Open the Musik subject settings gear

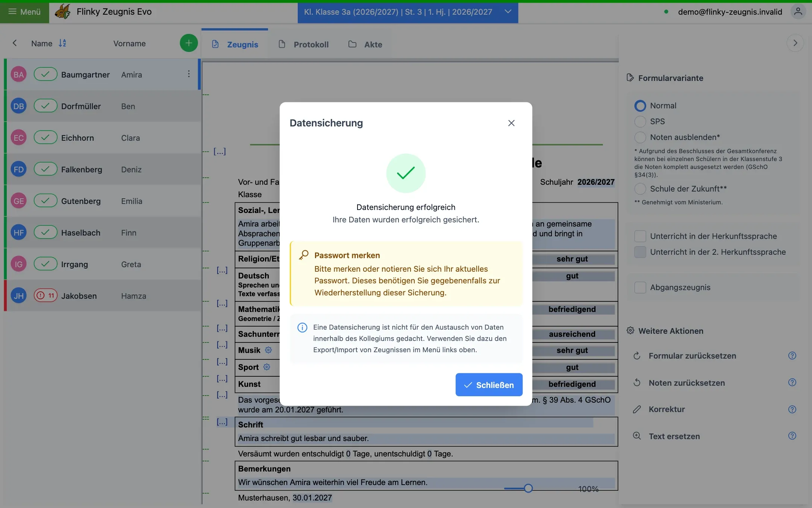pyautogui.click(x=268, y=350)
